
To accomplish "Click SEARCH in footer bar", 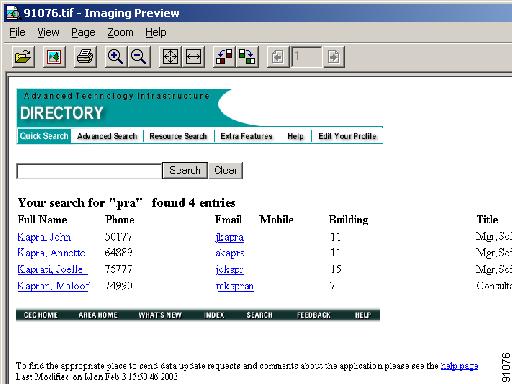I will [259, 315].
